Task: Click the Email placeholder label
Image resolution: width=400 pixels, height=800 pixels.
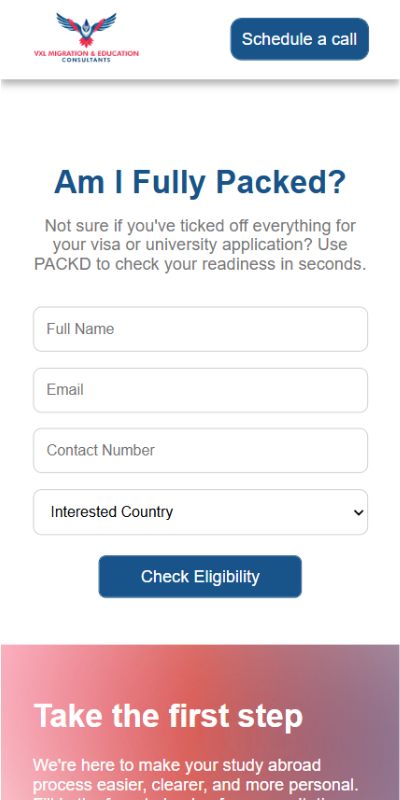Action: tap(65, 390)
